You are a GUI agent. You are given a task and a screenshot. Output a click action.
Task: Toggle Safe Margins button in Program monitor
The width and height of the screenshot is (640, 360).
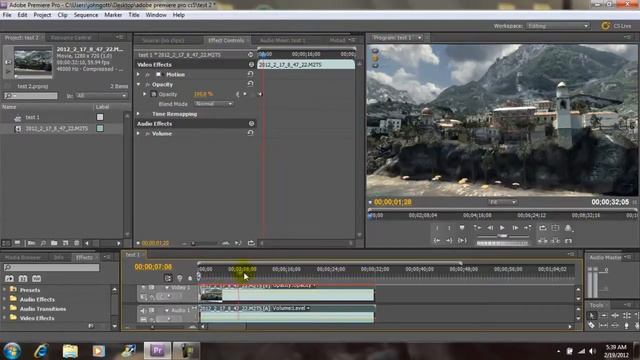(x=555, y=228)
